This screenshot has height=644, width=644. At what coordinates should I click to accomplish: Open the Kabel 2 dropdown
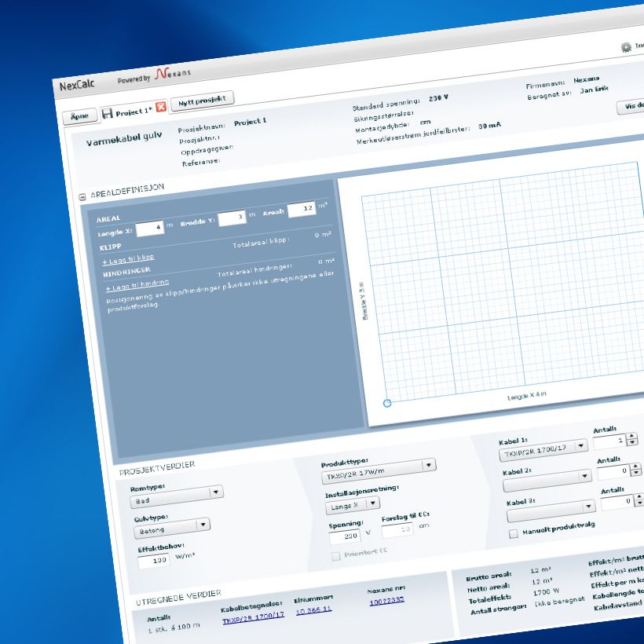(547, 481)
